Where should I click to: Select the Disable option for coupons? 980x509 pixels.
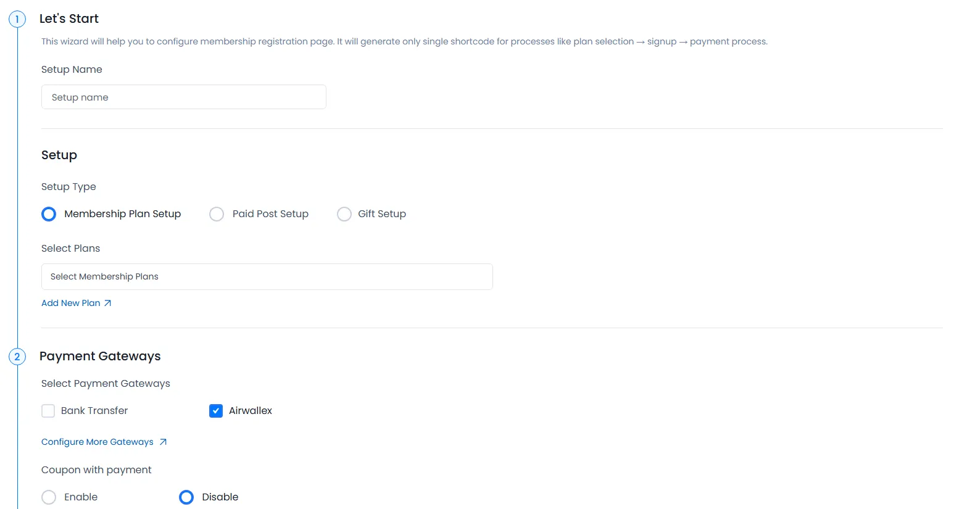coord(186,497)
